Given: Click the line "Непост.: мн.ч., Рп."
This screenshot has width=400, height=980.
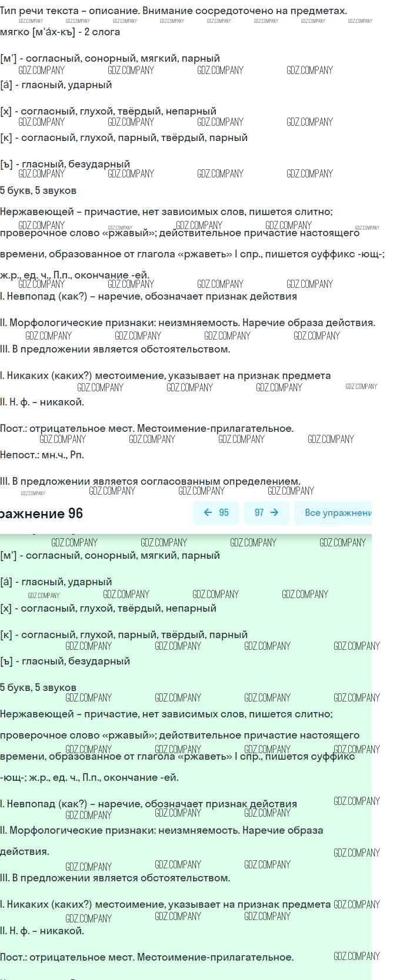Looking at the screenshot, I should click(42, 455).
